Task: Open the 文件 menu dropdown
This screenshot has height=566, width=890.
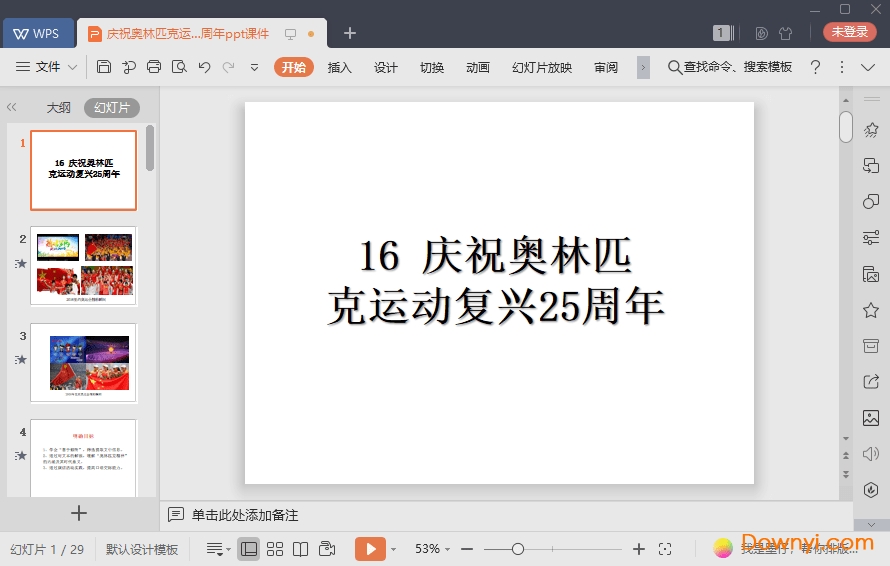Action: pos(47,67)
